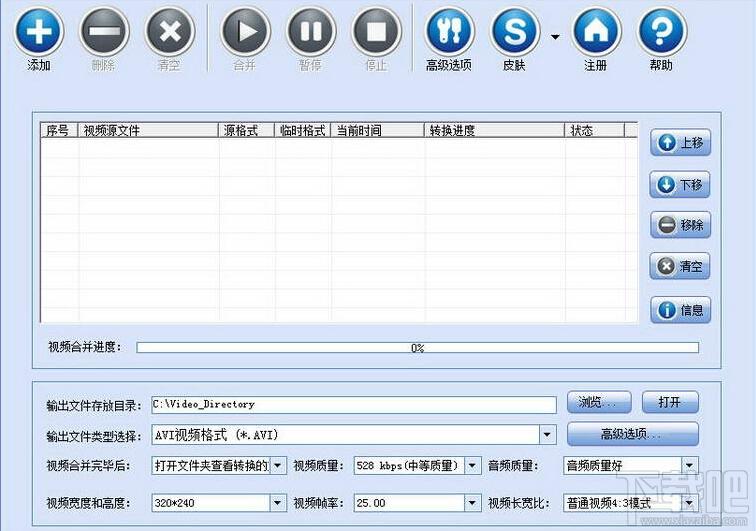Click the toolbar 清空 (Clear) X icon
The width and height of the screenshot is (756, 531).
pos(170,31)
